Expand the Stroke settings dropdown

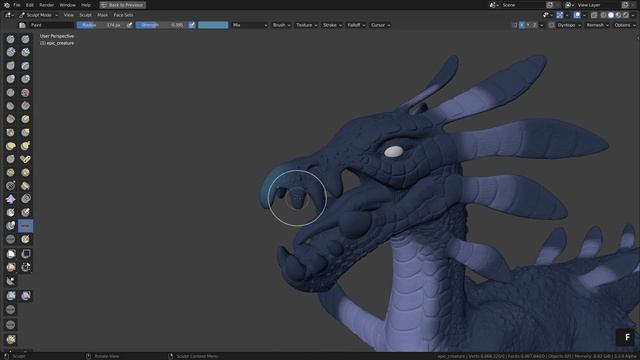tap(332, 25)
